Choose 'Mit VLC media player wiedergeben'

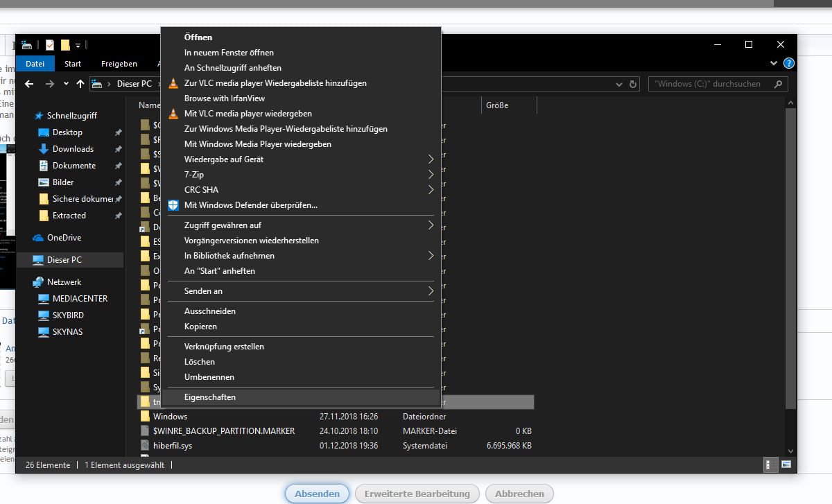pyautogui.click(x=300, y=114)
